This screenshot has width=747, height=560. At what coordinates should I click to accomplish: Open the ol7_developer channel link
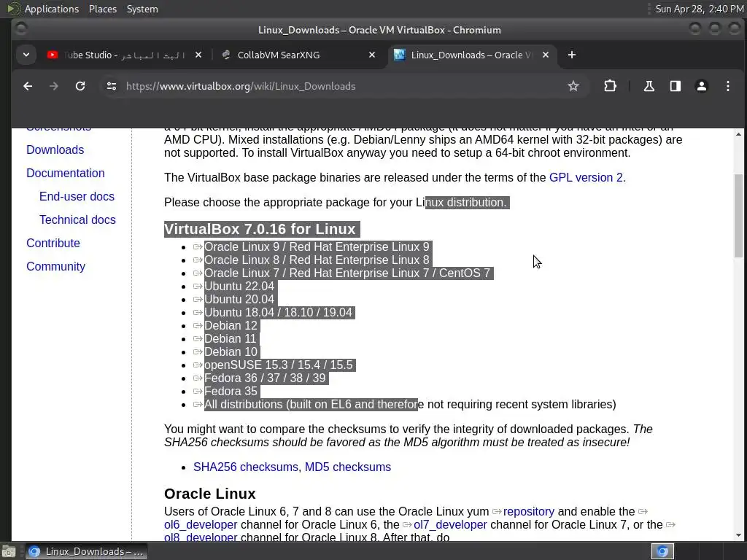click(x=450, y=525)
